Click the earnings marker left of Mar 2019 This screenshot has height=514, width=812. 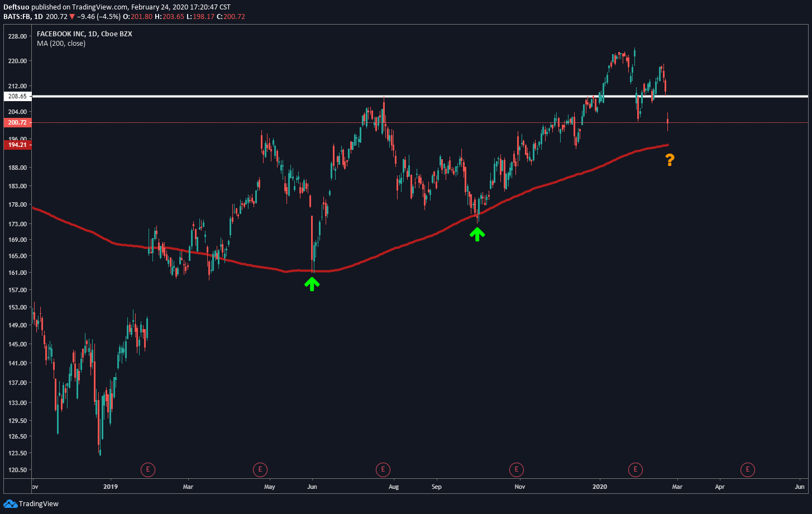(147, 469)
